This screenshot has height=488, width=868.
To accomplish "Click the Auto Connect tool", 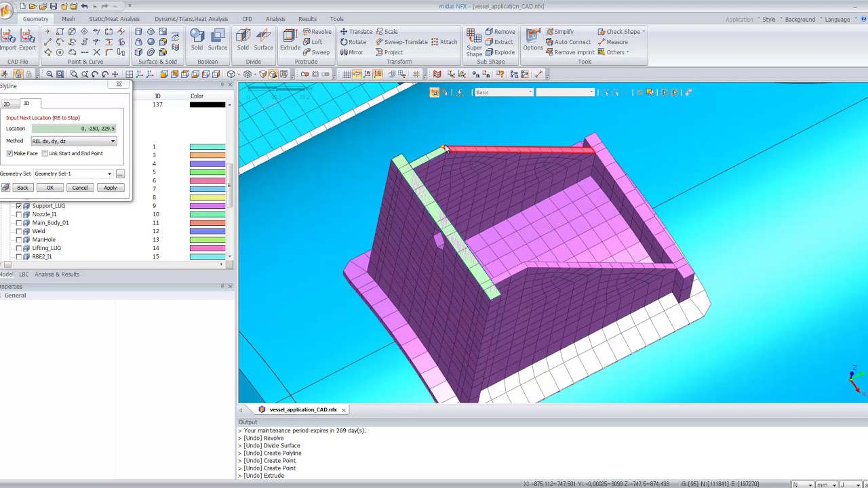I will click(568, 42).
